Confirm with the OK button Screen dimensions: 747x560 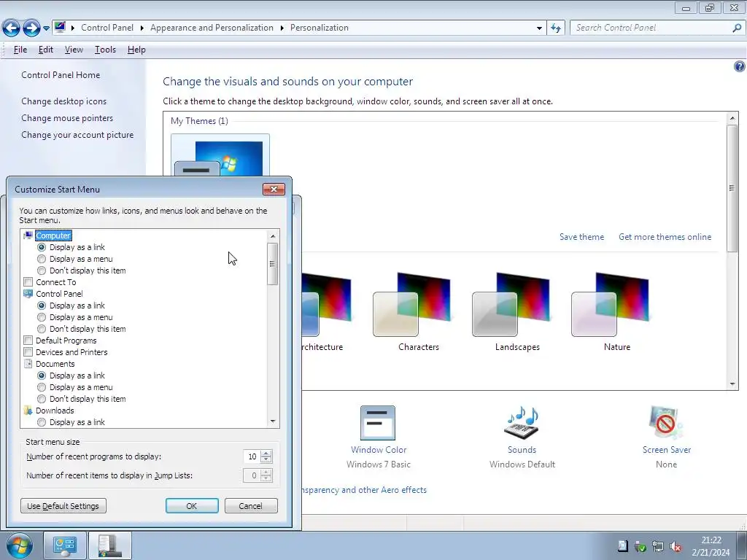[192, 506]
